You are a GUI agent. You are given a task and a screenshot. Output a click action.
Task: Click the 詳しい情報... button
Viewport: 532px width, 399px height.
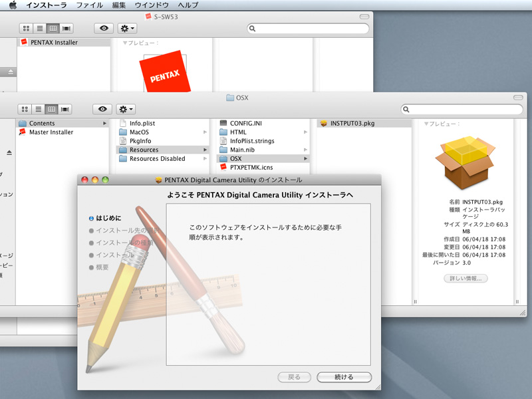[x=465, y=278]
